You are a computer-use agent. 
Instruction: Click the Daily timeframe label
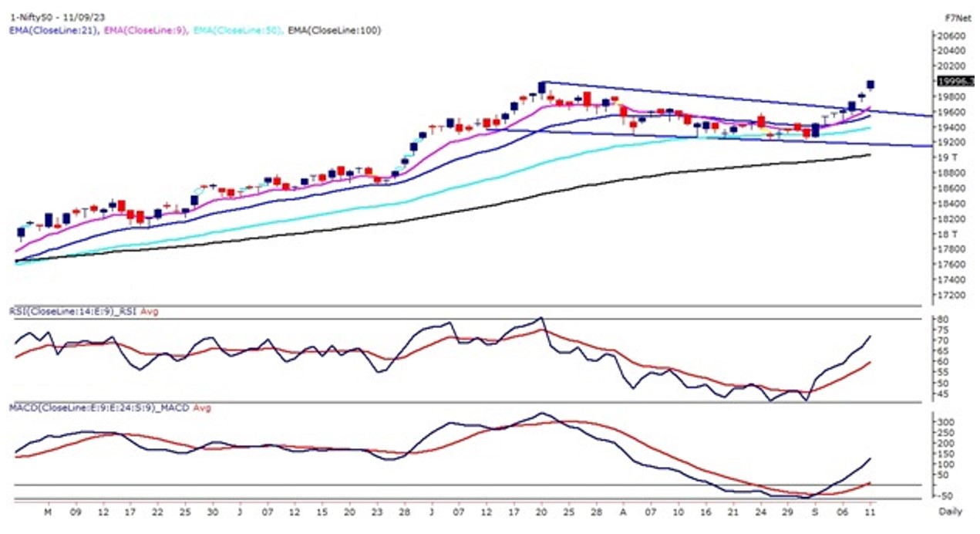[x=951, y=512]
